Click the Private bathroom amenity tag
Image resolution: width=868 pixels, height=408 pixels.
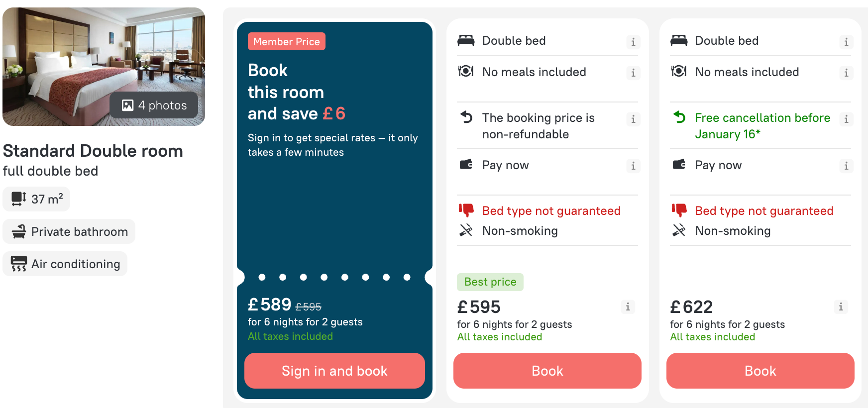point(69,231)
